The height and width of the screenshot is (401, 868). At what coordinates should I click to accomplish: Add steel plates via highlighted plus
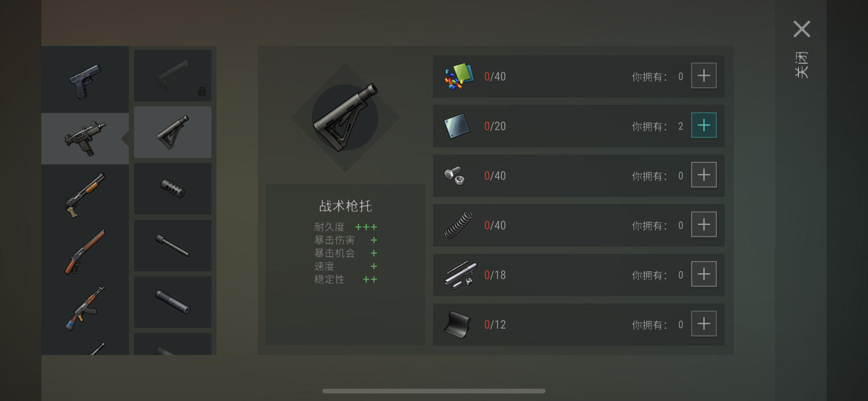704,125
